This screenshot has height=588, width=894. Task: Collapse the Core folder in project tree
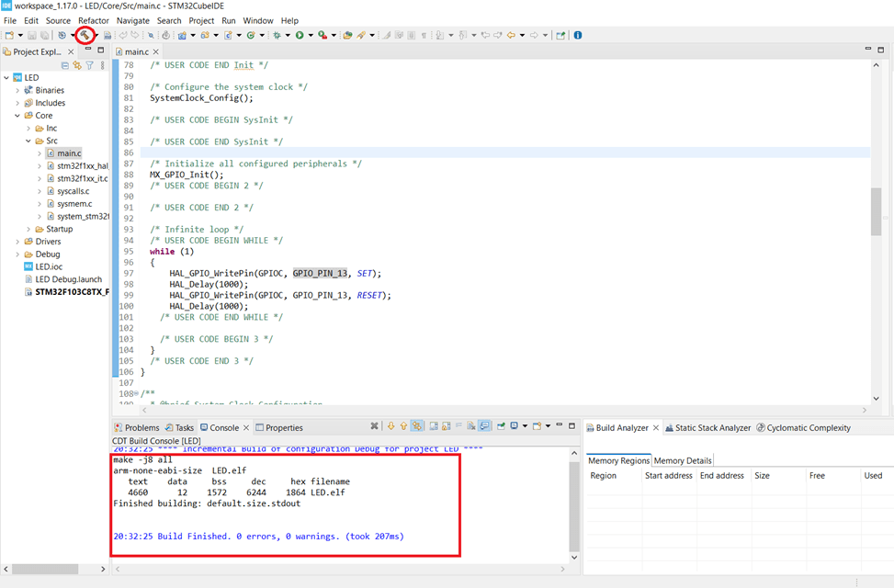17,116
